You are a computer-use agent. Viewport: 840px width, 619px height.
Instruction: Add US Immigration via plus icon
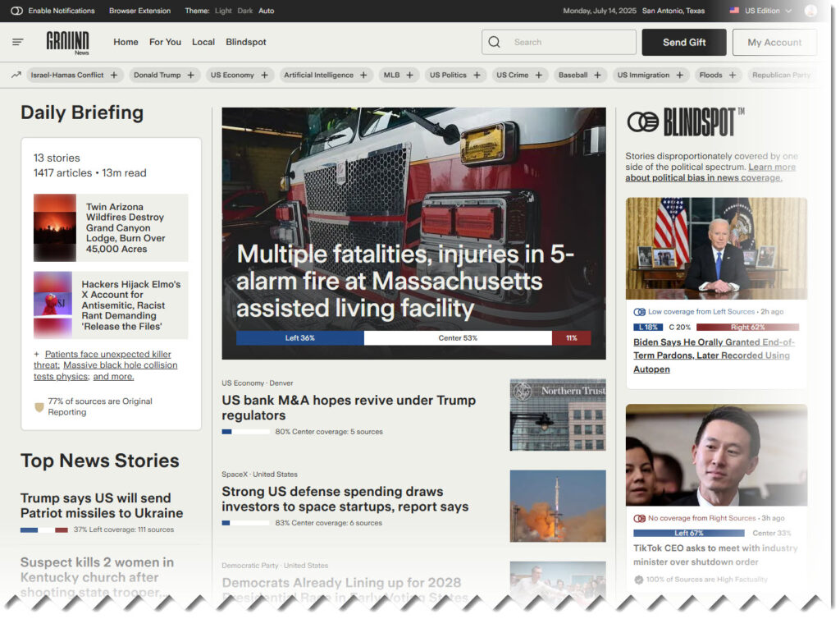pyautogui.click(x=679, y=75)
